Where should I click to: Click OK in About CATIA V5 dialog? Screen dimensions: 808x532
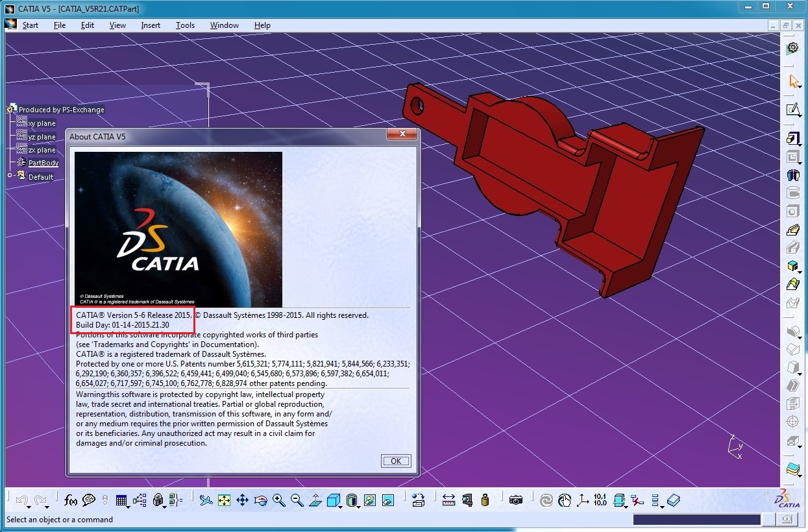click(396, 461)
